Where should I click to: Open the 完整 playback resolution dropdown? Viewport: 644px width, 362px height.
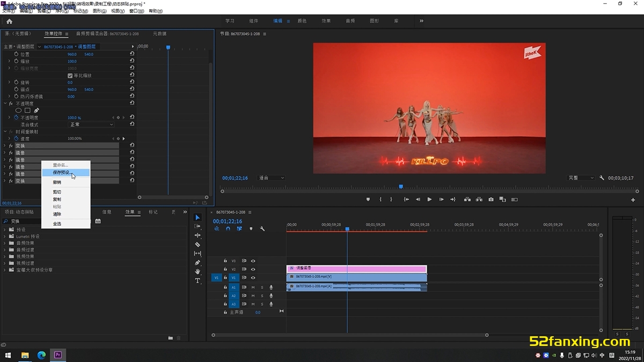point(581,178)
